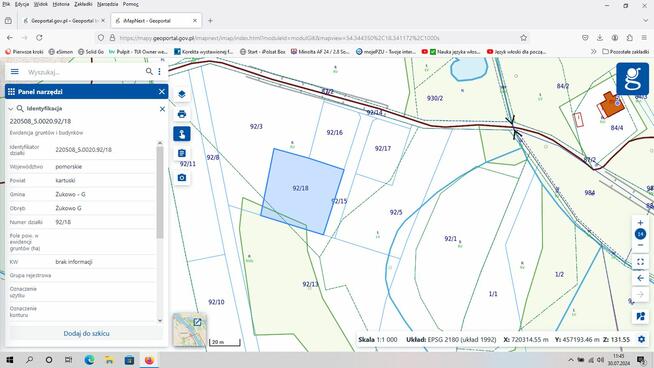Open Microsoft Edge from taskbar

click(x=89, y=360)
